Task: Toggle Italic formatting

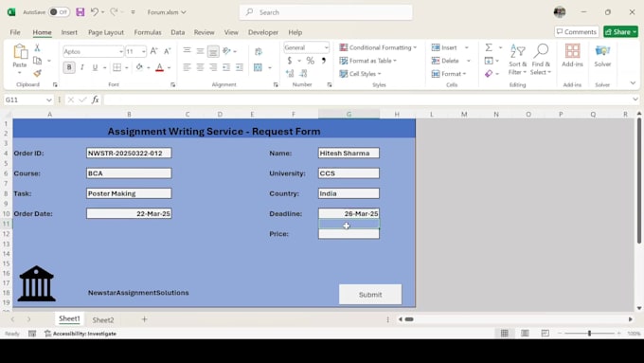Action: (82, 67)
